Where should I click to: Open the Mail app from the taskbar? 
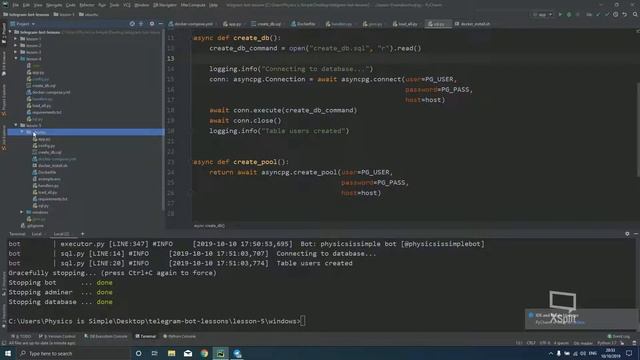coord(188,353)
